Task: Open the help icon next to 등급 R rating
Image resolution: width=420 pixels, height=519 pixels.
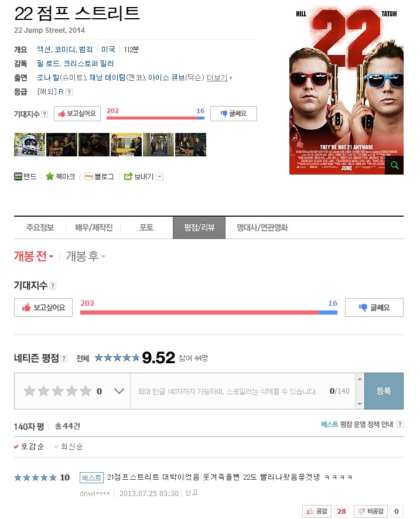Action: pos(69,92)
